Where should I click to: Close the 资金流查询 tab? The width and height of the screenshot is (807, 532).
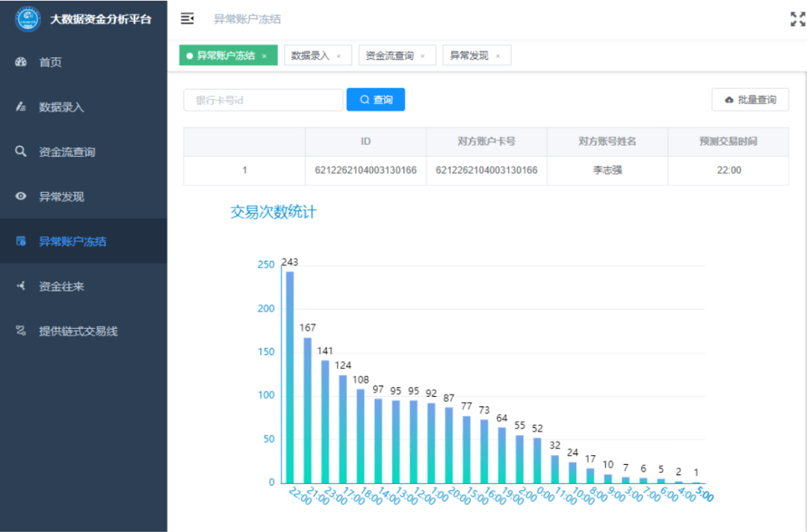click(422, 56)
